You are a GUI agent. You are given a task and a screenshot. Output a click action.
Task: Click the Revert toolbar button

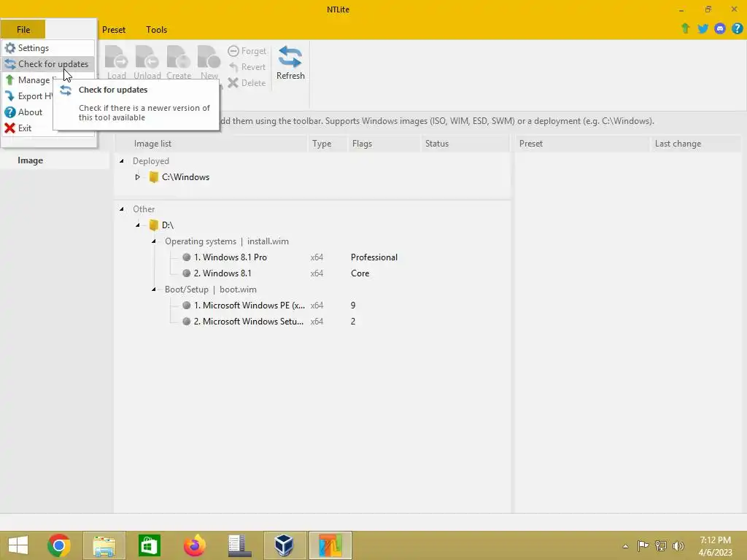click(247, 67)
